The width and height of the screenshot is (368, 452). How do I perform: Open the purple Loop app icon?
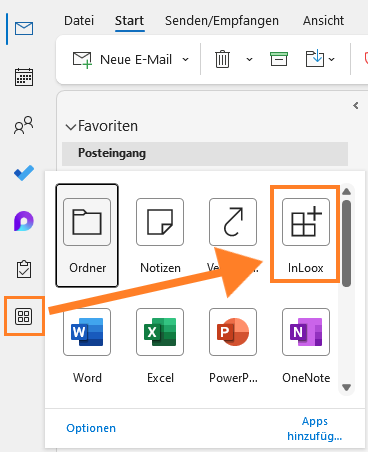(x=24, y=221)
